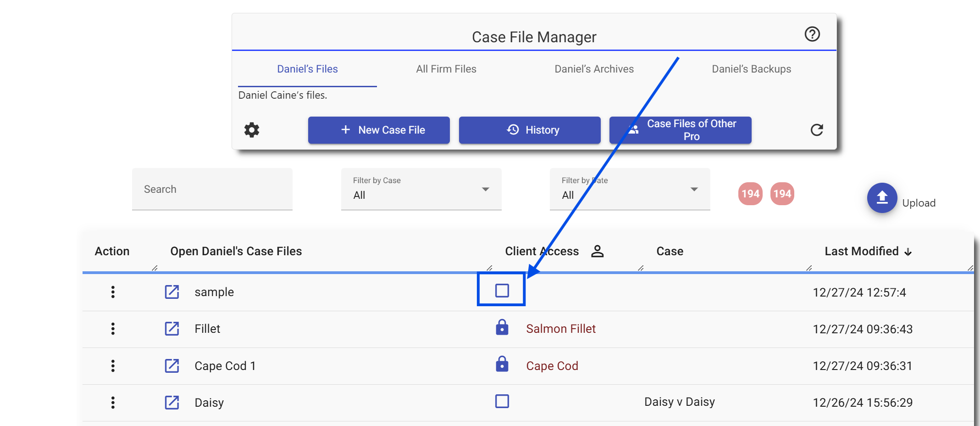The image size is (980, 426).
Task: Expand the Filter by Case dropdown
Action: (485, 189)
